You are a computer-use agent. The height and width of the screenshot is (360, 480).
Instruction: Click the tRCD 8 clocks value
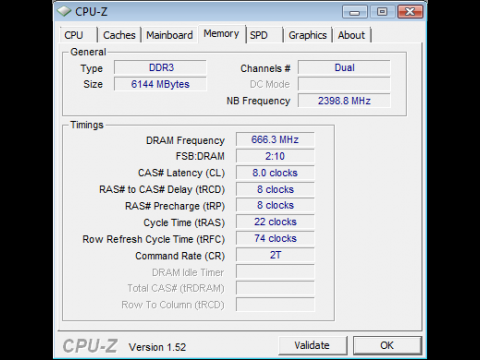click(275, 189)
